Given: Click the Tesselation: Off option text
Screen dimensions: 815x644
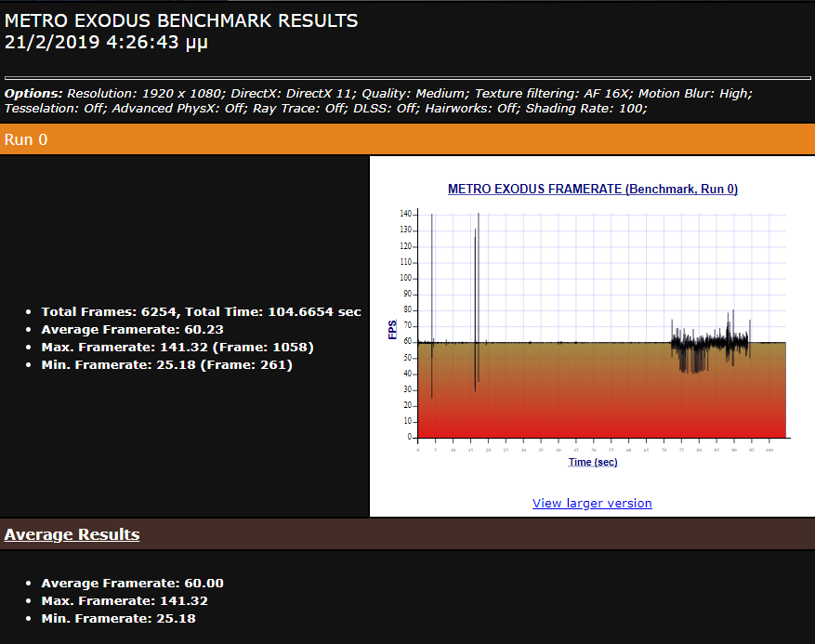Looking at the screenshot, I should point(56,109).
